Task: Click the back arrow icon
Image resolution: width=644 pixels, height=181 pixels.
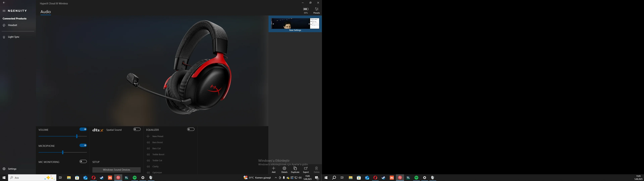Action: (x=4, y=3)
